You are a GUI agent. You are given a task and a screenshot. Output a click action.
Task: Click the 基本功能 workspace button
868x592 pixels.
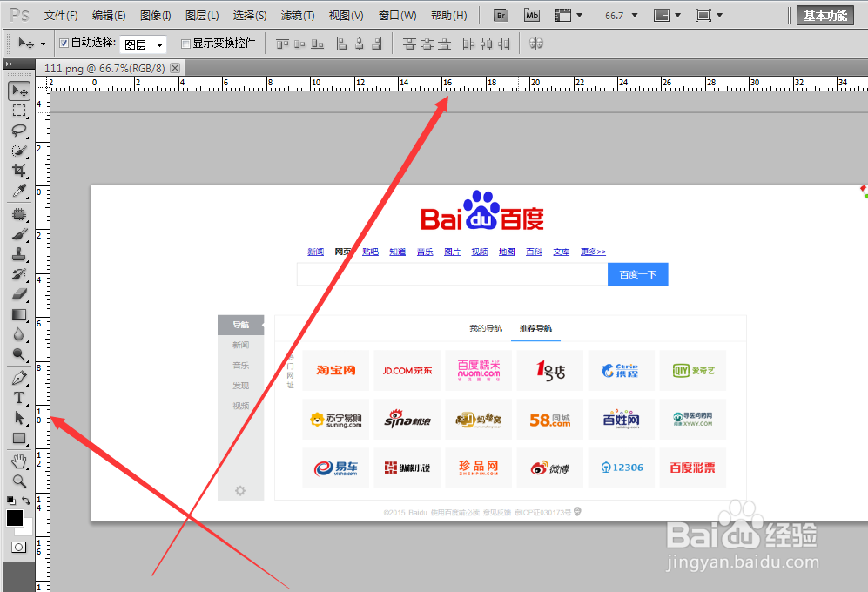coord(825,16)
